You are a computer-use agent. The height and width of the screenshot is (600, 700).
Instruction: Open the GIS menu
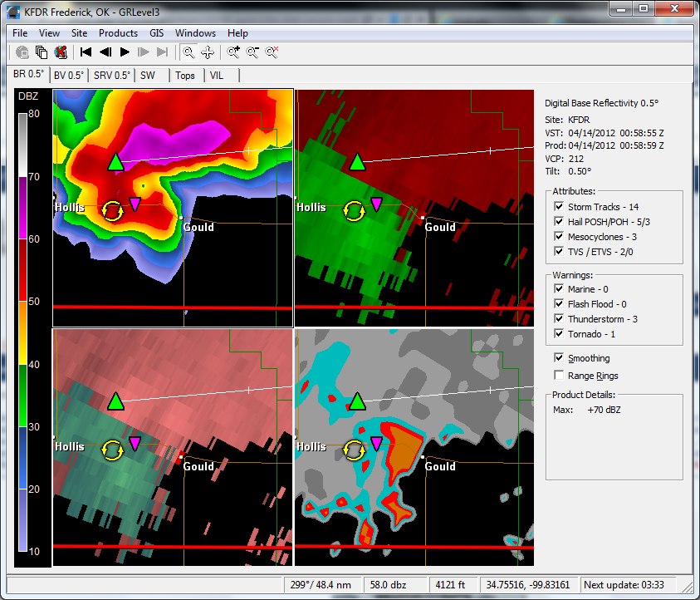(157, 33)
